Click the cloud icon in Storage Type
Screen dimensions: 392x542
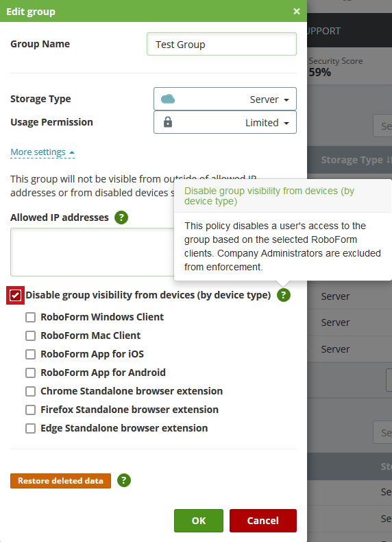click(168, 99)
